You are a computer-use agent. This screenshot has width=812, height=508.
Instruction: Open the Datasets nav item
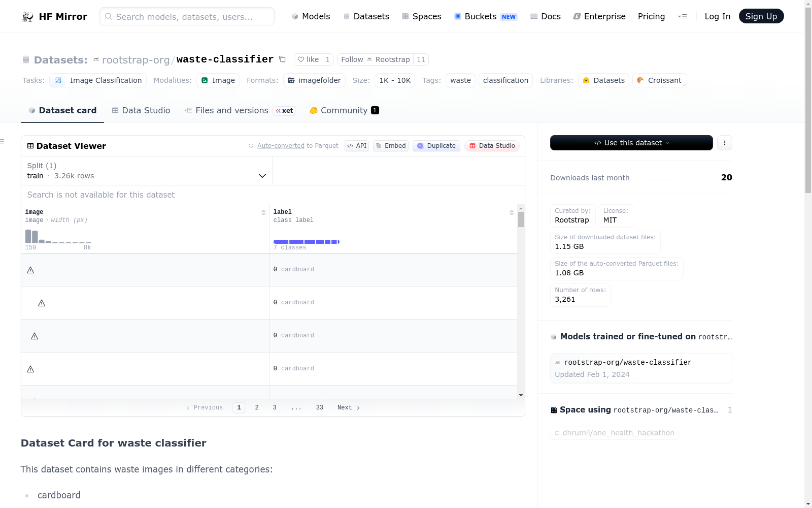(366, 16)
